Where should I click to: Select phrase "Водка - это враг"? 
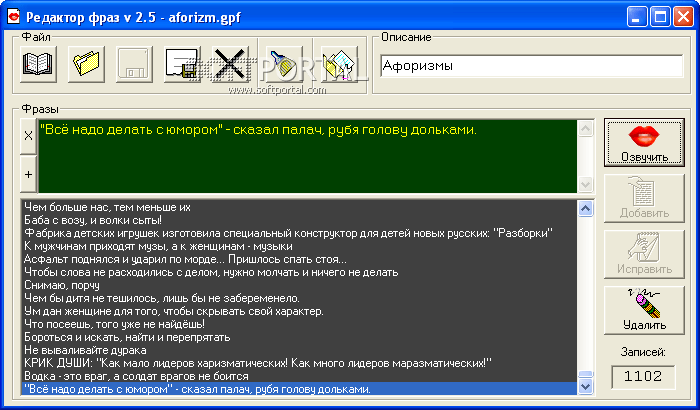point(299,376)
